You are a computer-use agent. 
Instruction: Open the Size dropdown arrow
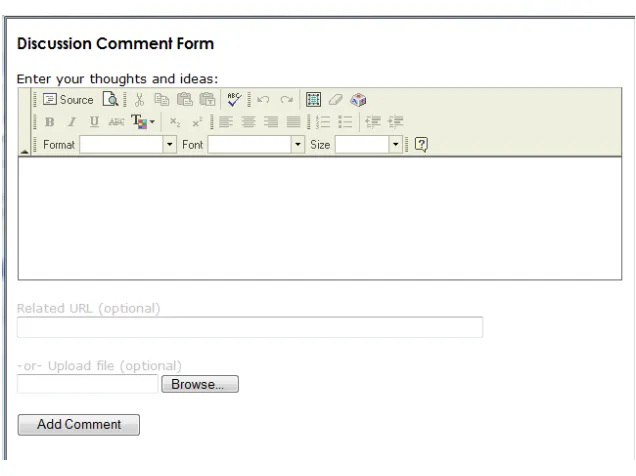tap(395, 144)
